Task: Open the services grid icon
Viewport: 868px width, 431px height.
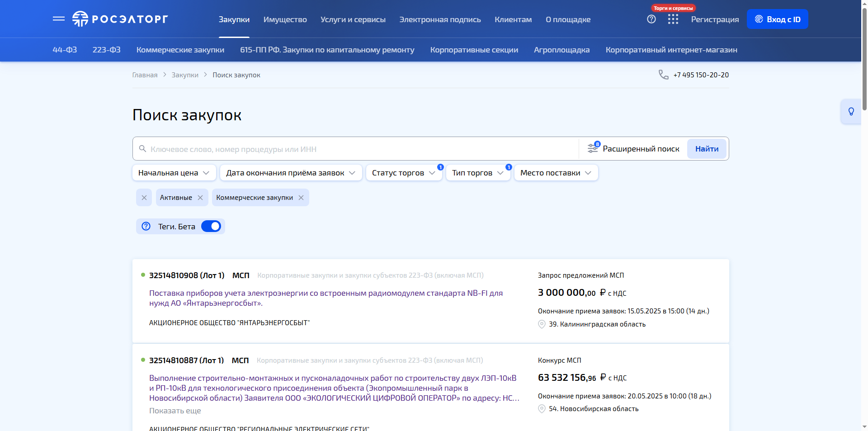Action: pyautogui.click(x=673, y=19)
